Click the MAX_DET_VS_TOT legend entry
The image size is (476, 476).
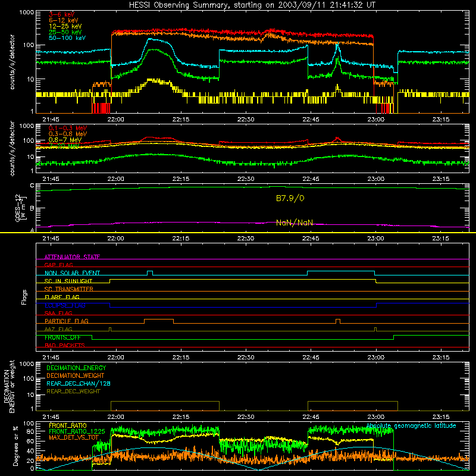[x=74, y=437]
